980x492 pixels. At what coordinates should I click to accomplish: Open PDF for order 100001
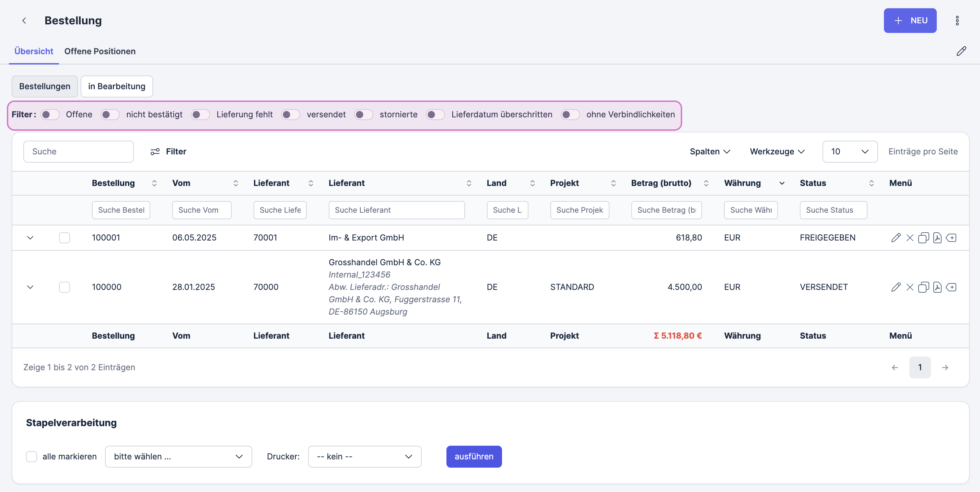[x=937, y=238]
